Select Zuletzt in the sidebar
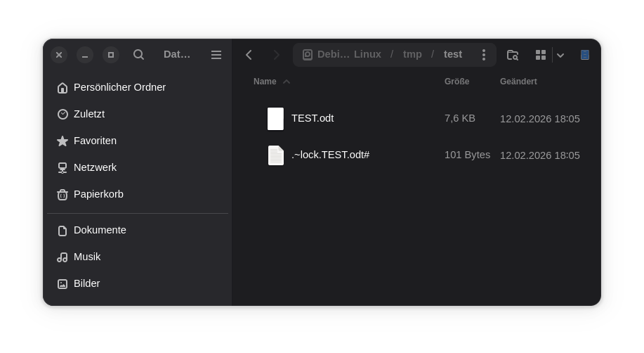This screenshot has width=644, height=353. [x=89, y=114]
